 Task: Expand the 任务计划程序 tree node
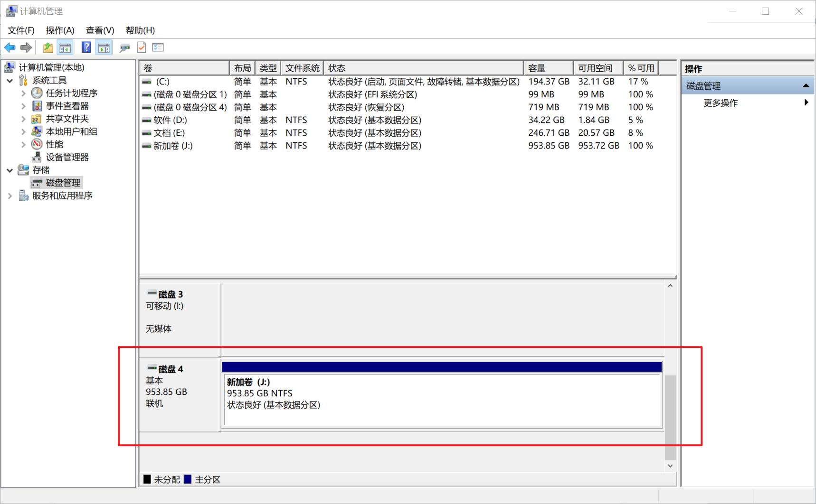point(23,93)
